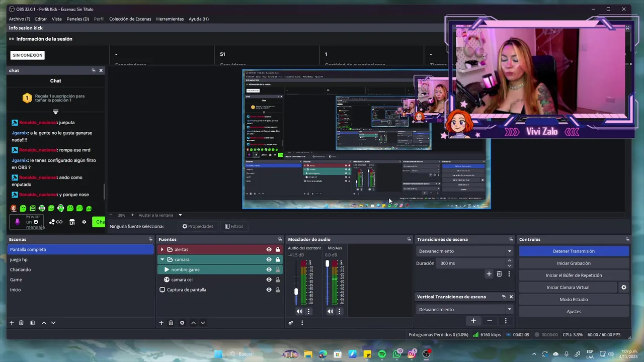Pop out the Controles dock

627,239
